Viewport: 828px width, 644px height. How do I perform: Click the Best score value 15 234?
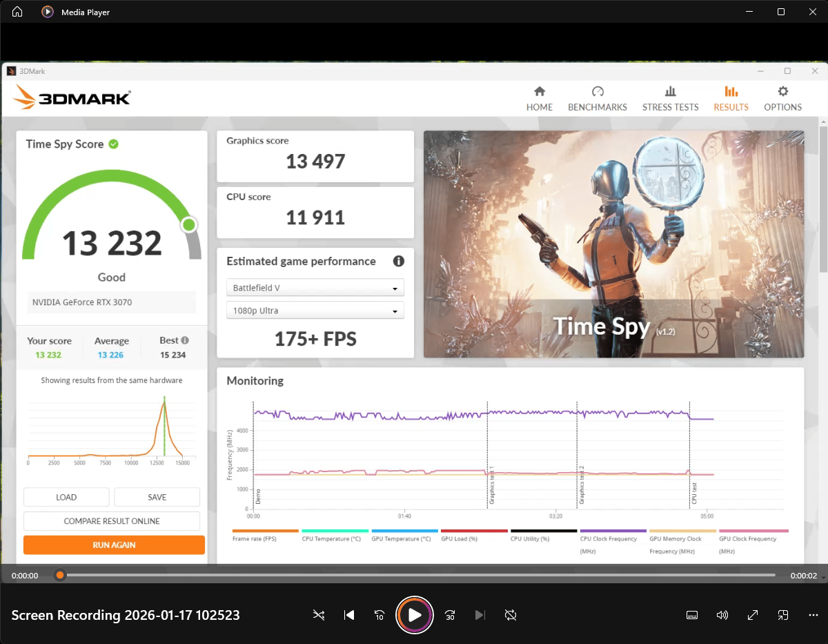click(173, 355)
